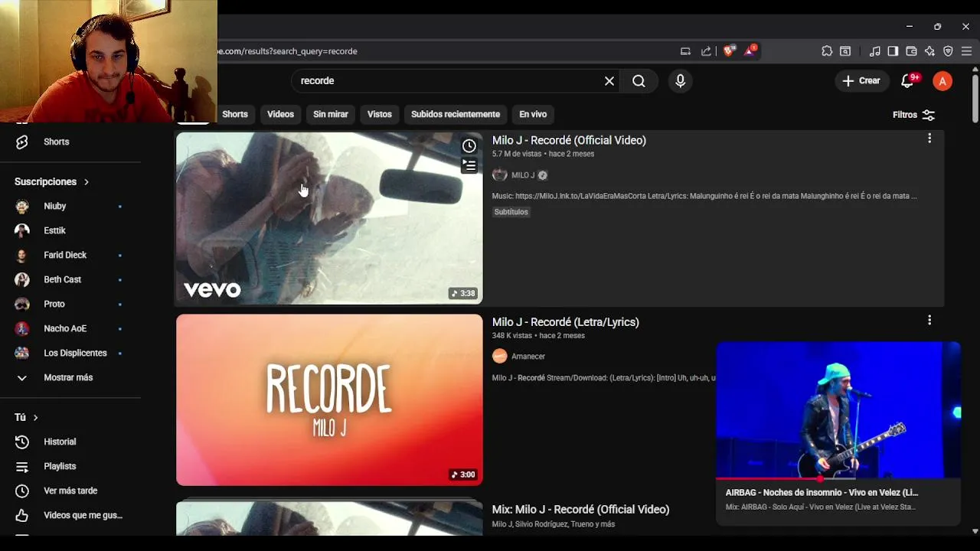Start voice search with the microphone icon

(x=680, y=81)
